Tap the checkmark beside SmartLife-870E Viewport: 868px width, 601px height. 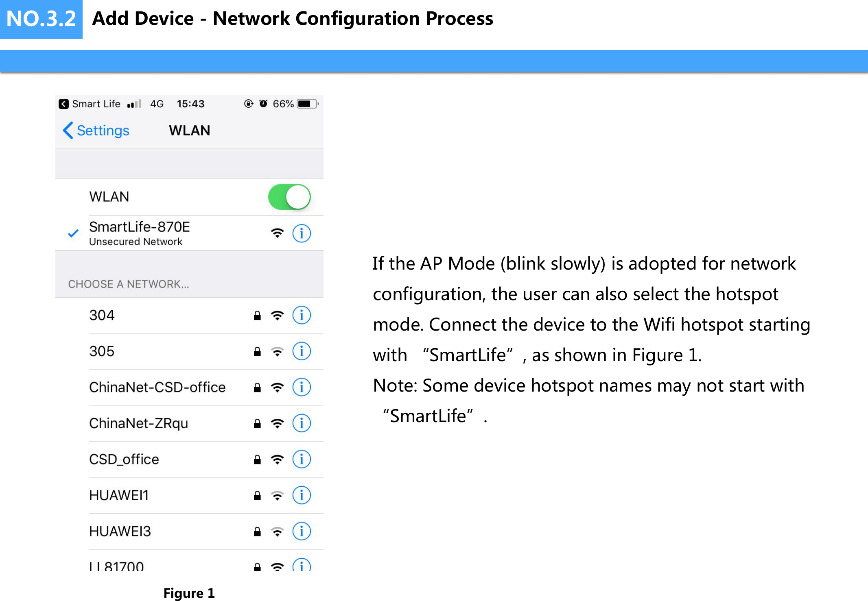[x=73, y=233]
